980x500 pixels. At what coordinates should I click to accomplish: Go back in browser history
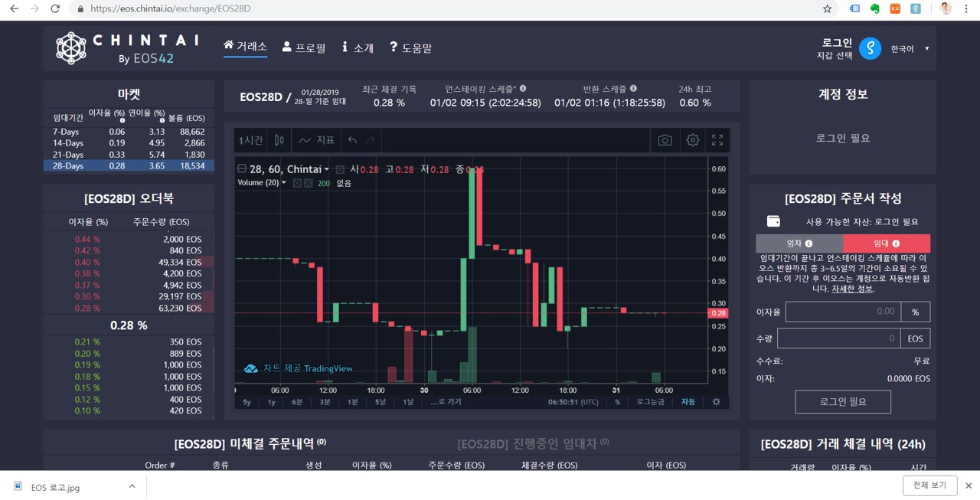pos(14,9)
